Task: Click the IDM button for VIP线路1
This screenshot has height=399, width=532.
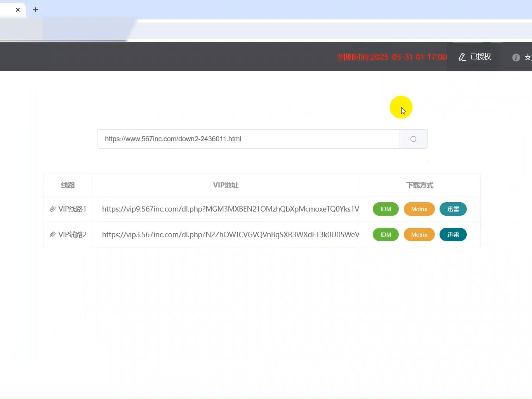Action: pos(386,209)
